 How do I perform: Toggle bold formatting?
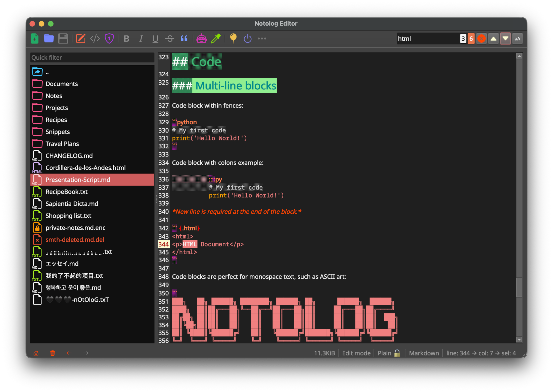[126, 38]
